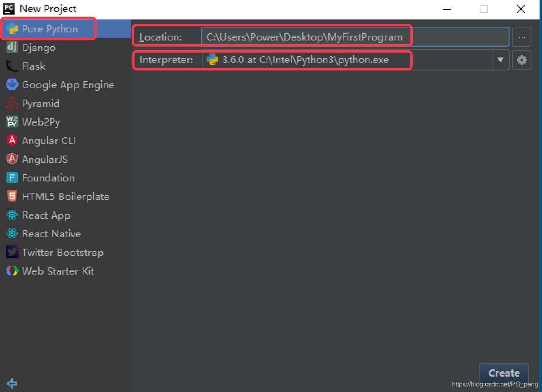This screenshot has width=542, height=392.
Task: Select the Pure Python project type
Action: pyautogui.click(x=66, y=29)
